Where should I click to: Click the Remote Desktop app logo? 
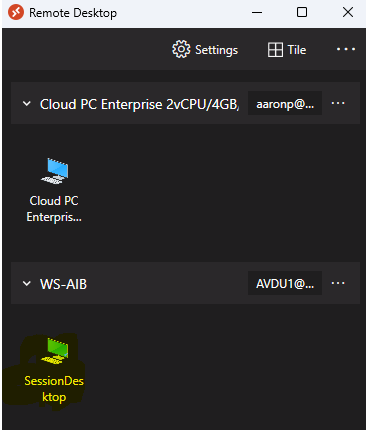[16, 13]
